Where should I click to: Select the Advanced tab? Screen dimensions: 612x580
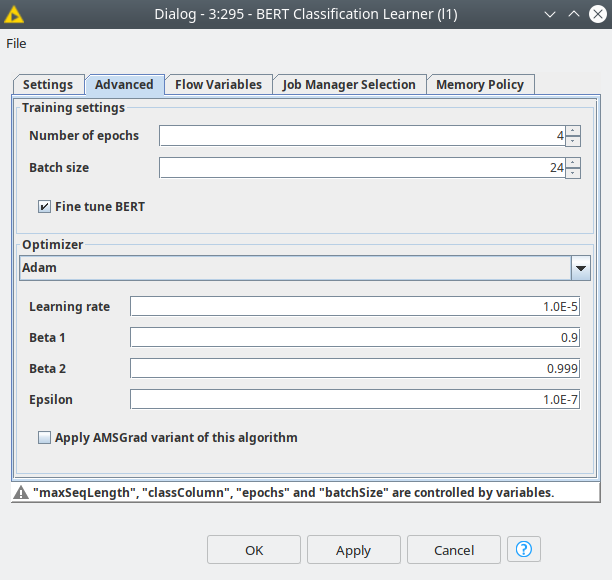tap(124, 84)
